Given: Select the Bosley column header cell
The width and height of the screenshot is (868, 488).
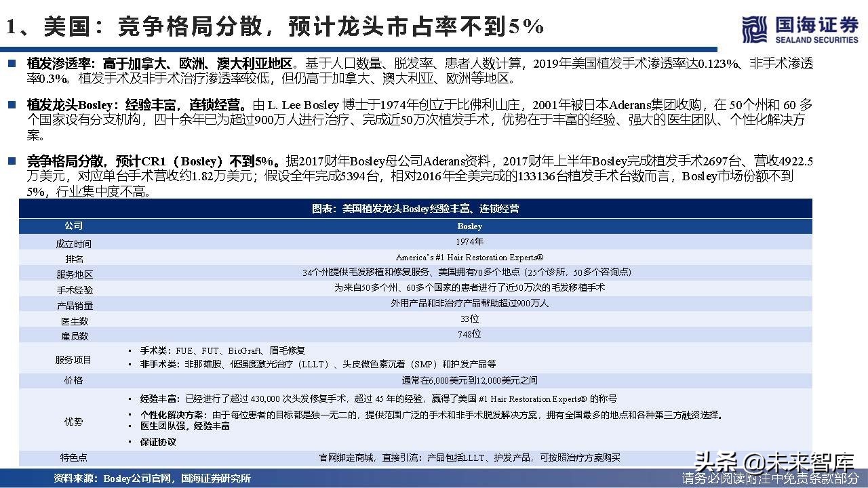Looking at the screenshot, I should (469, 226).
